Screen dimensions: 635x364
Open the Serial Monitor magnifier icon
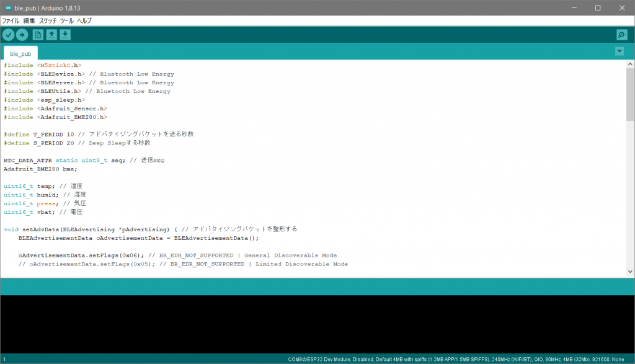tap(621, 35)
